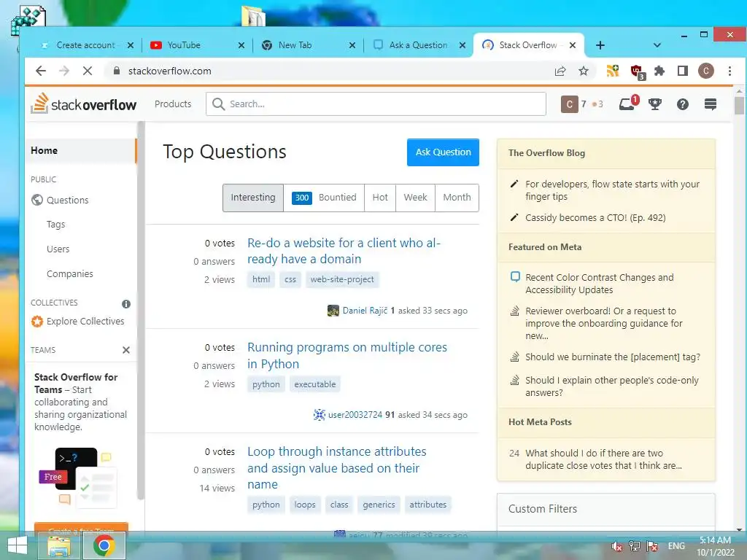Open the achievements trophy icon

tap(655, 104)
